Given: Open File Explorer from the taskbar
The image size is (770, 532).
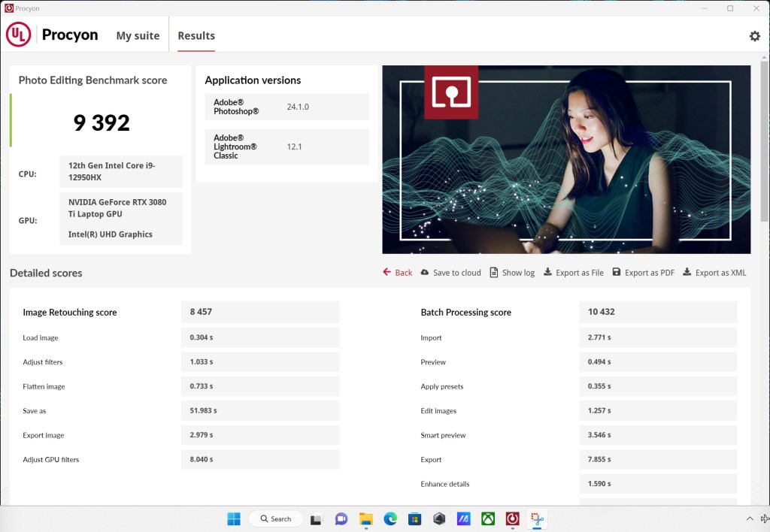Looking at the screenshot, I should (x=365, y=518).
